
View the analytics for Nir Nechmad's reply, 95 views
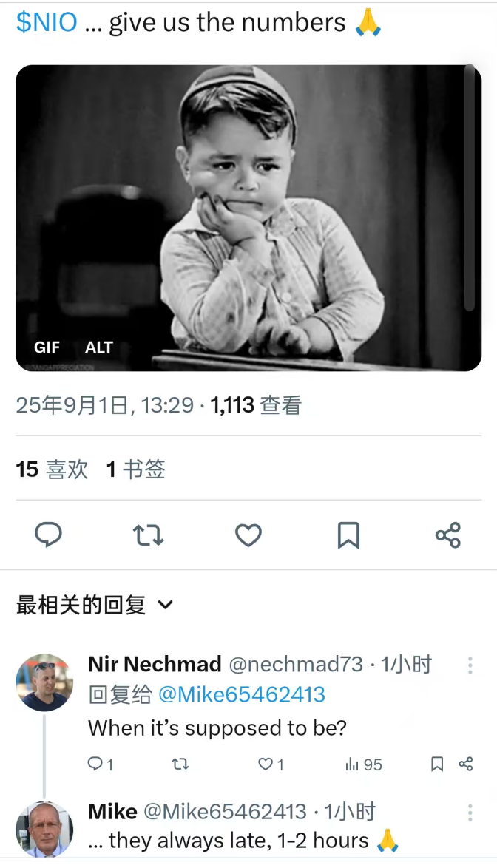click(x=364, y=764)
